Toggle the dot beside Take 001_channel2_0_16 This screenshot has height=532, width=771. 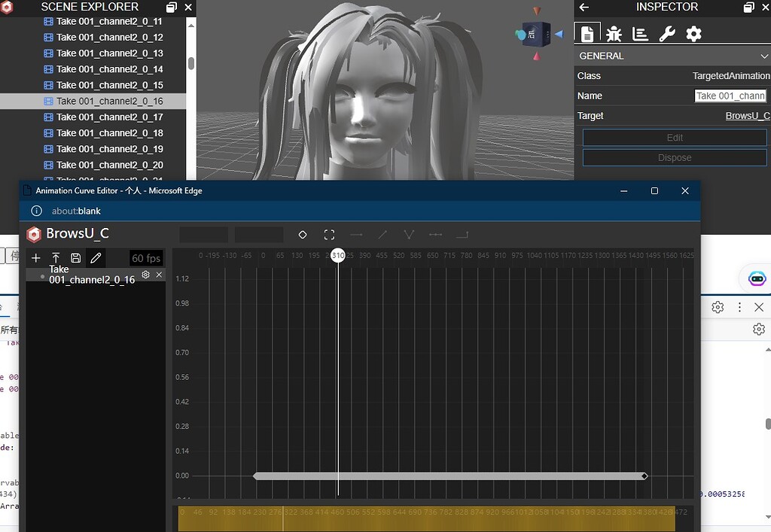pyautogui.click(x=43, y=275)
